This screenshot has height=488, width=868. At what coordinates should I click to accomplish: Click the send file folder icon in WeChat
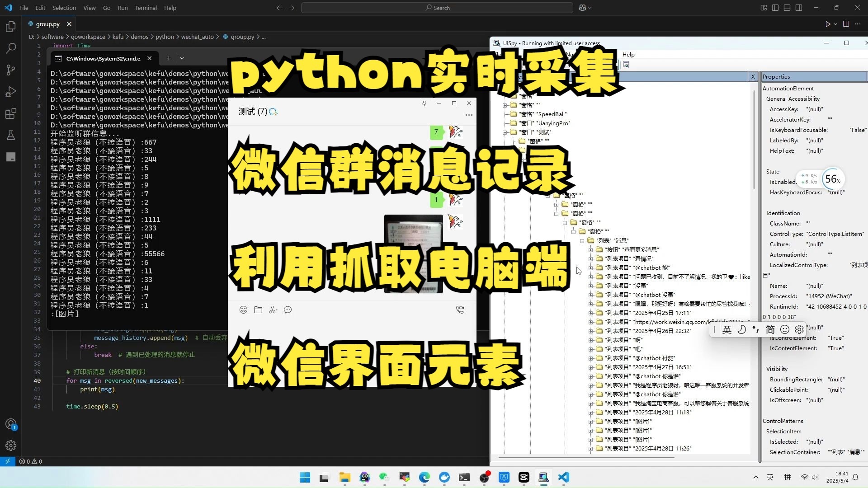[x=258, y=310]
